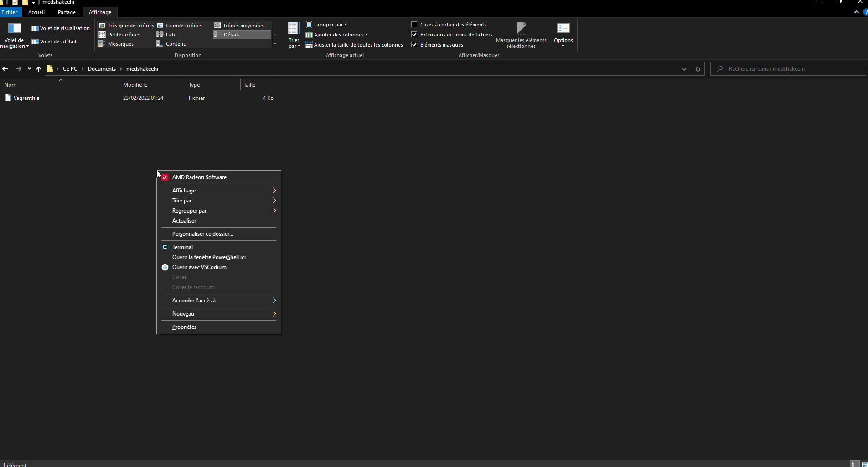Expand the Affichage context submenu
This screenshot has height=467, width=868.
pos(219,191)
